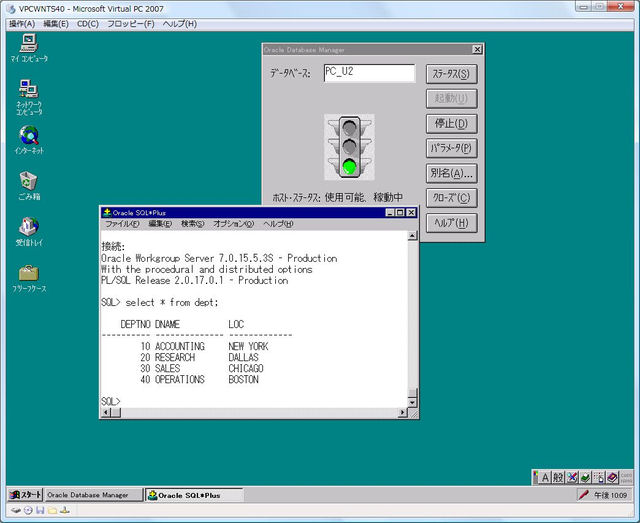Click the IME toolbar drag handle
The image size is (640, 523).
point(535,477)
